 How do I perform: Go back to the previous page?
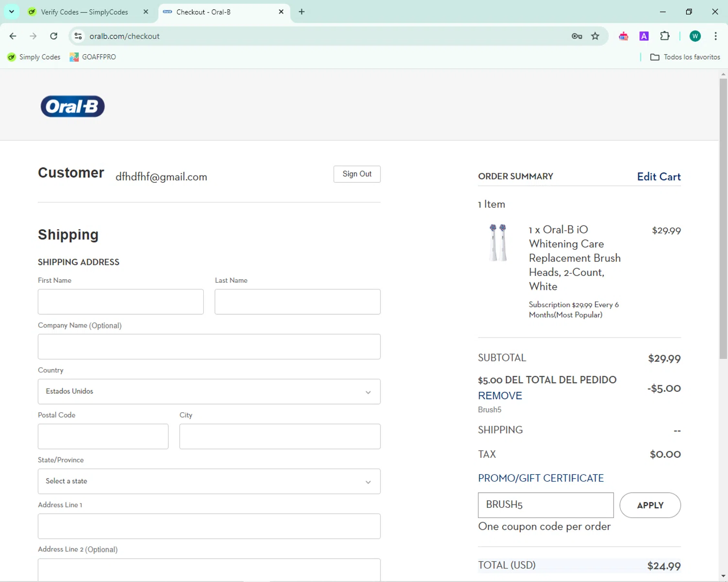tap(13, 36)
